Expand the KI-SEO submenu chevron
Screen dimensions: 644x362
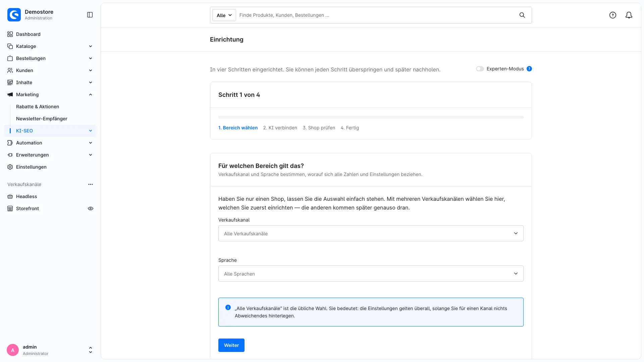(x=91, y=131)
